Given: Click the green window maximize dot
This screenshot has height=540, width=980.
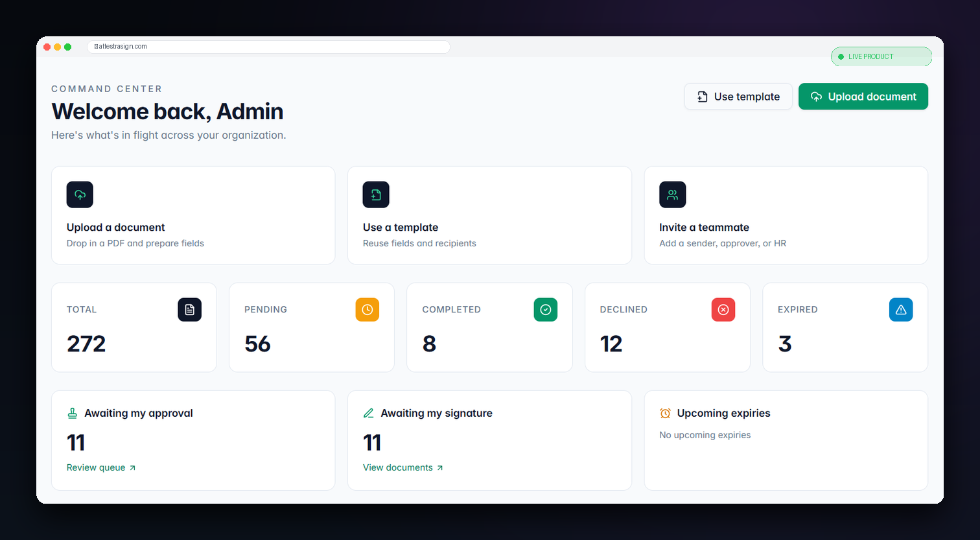Looking at the screenshot, I should pyautogui.click(x=67, y=47).
